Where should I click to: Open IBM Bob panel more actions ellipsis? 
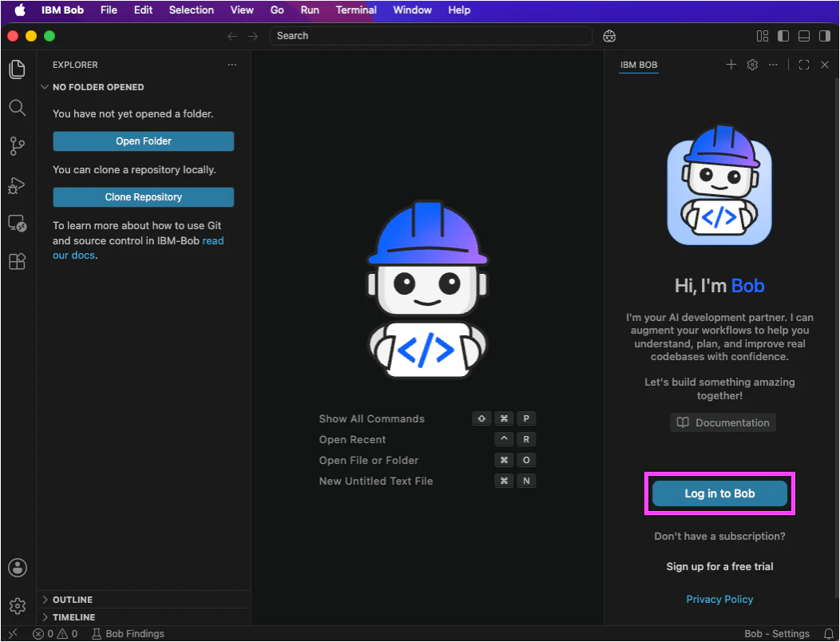point(773,65)
